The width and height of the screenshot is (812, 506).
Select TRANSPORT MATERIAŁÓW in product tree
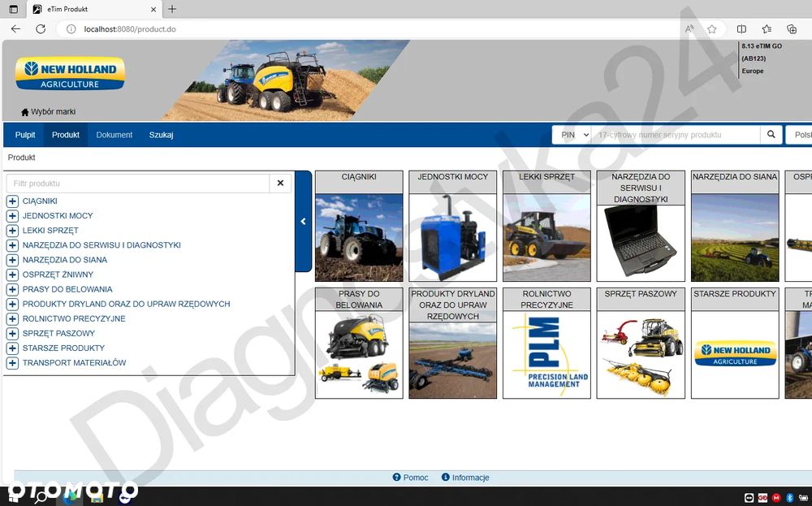tap(74, 363)
